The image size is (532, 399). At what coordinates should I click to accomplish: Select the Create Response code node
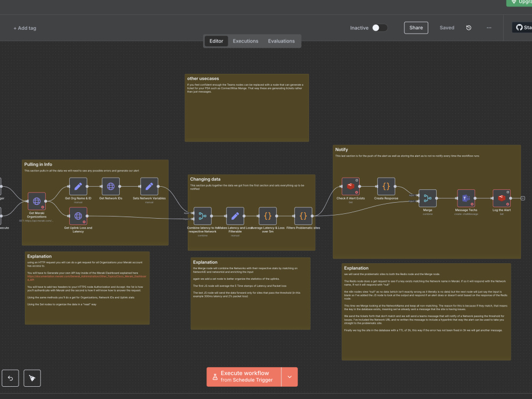[386, 186]
